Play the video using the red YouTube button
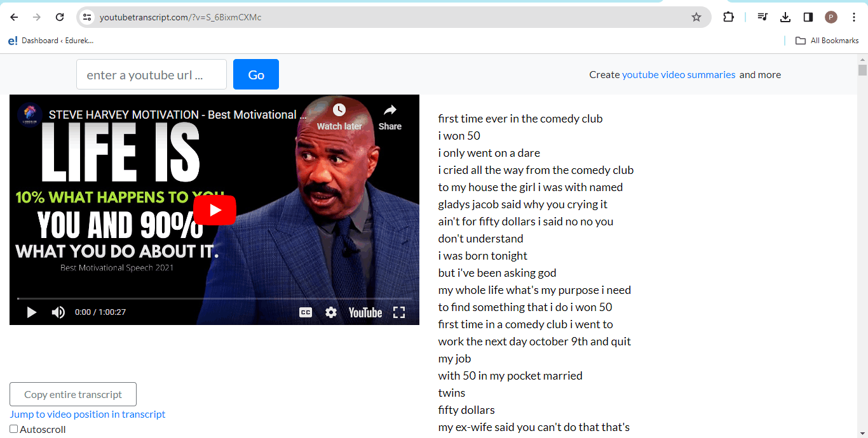The width and height of the screenshot is (868, 438). [214, 210]
